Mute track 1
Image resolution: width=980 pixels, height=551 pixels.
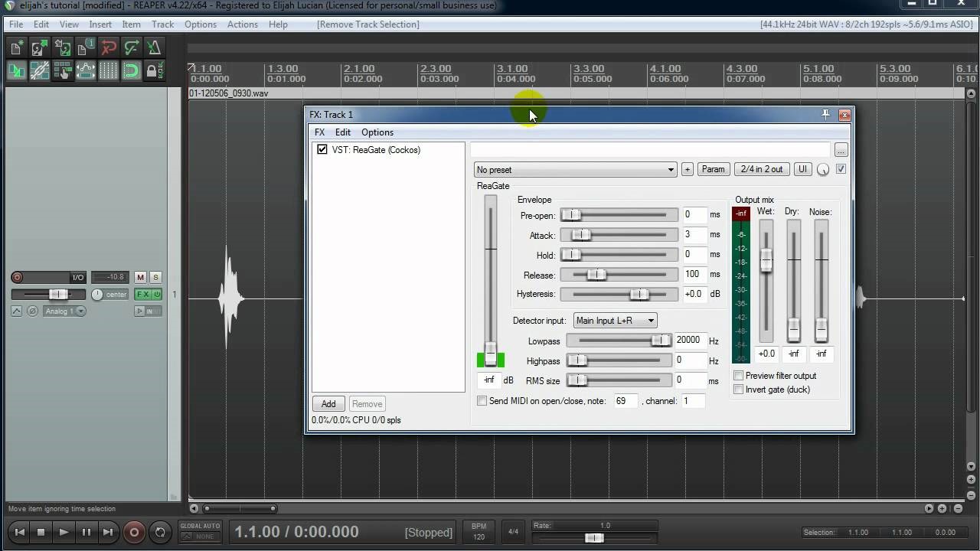[x=140, y=277]
